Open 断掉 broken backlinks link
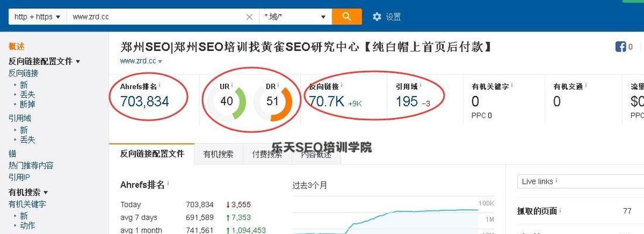This screenshot has width=644, height=234. pos(28,104)
